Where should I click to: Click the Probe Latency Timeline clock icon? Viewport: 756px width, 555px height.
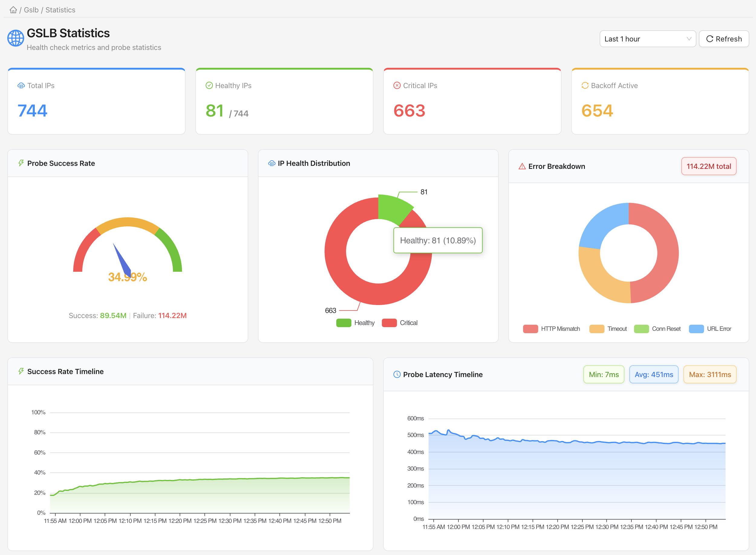[397, 374]
